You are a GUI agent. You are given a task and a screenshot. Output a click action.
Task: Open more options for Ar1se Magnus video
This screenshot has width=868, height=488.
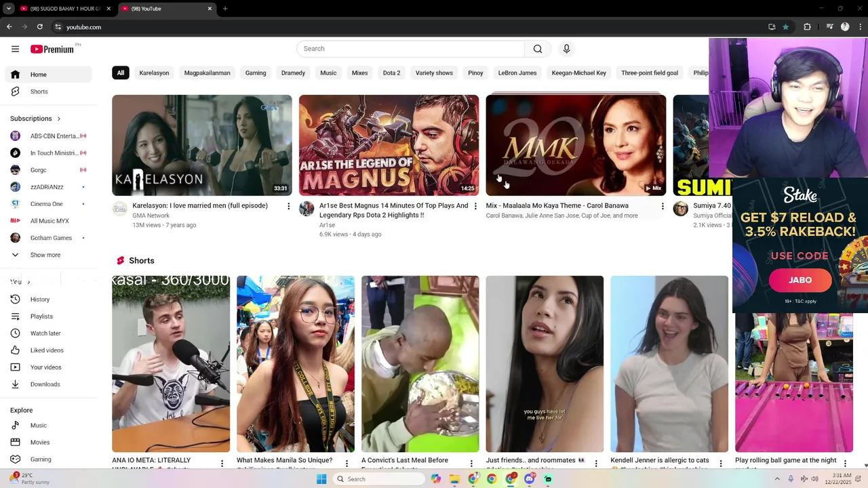(x=475, y=206)
